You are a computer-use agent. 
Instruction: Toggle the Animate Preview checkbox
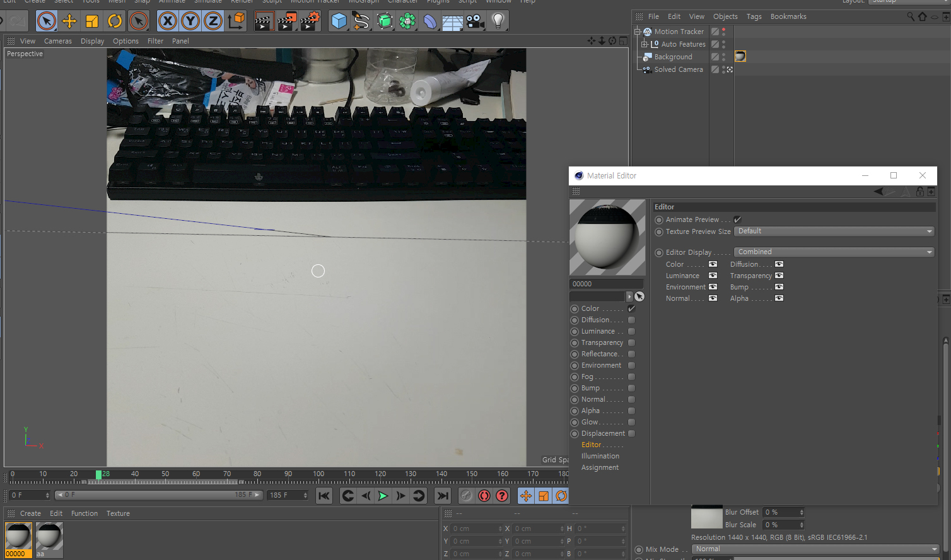[737, 219]
